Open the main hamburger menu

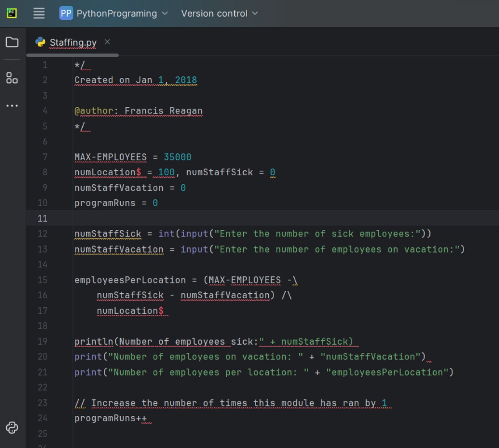[x=39, y=13]
